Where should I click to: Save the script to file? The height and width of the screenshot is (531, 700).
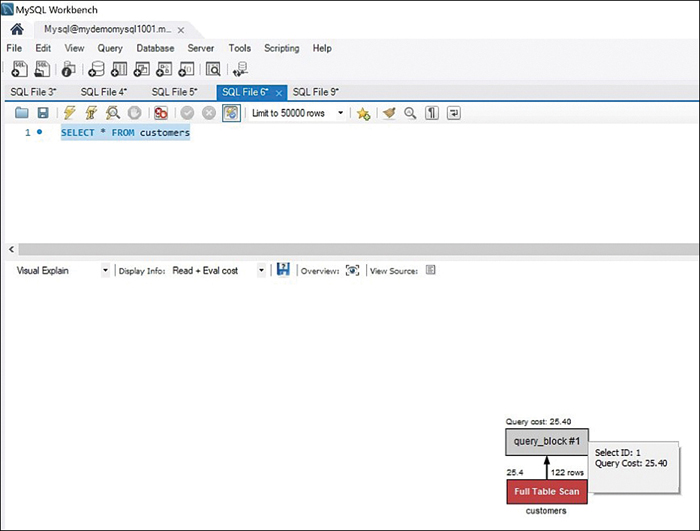pos(43,113)
